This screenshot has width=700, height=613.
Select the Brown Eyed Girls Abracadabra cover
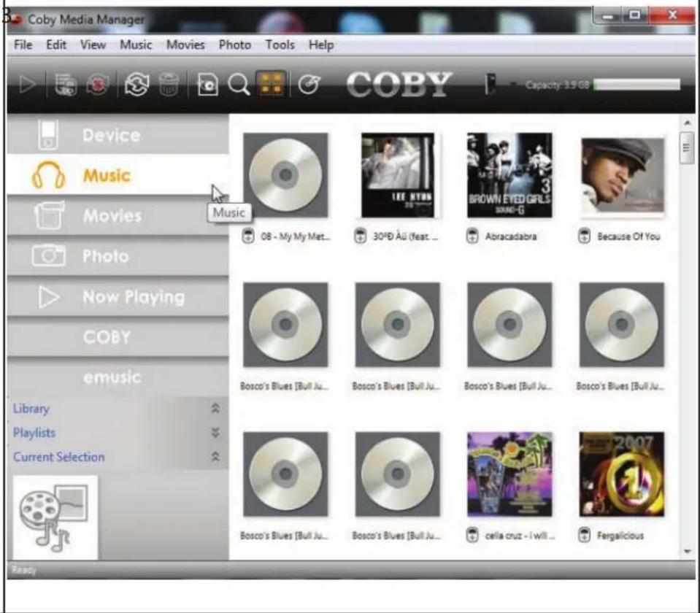point(509,175)
